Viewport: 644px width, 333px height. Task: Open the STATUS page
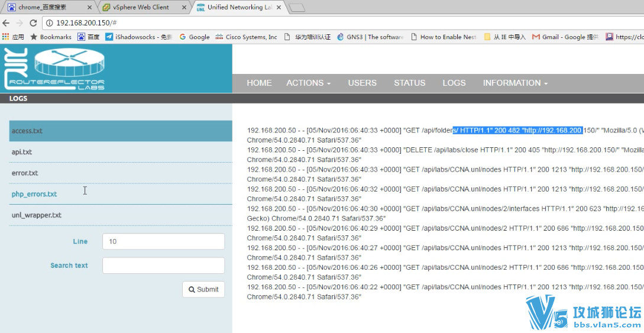[x=409, y=83]
